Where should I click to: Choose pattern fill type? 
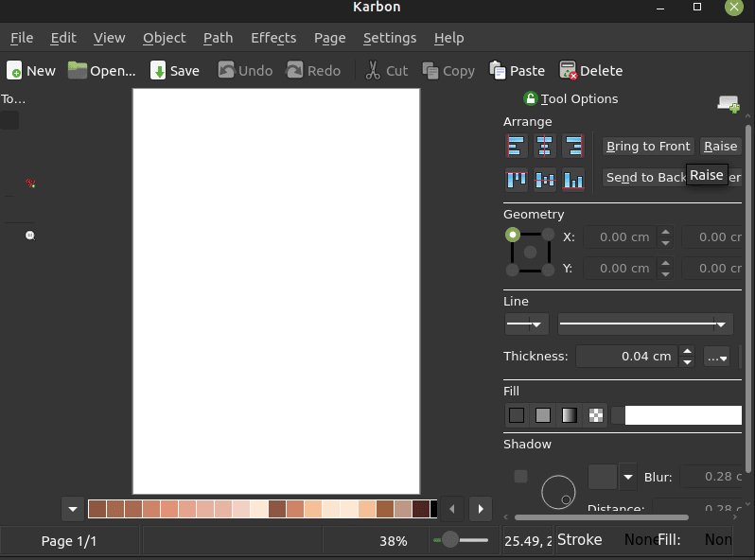596,415
